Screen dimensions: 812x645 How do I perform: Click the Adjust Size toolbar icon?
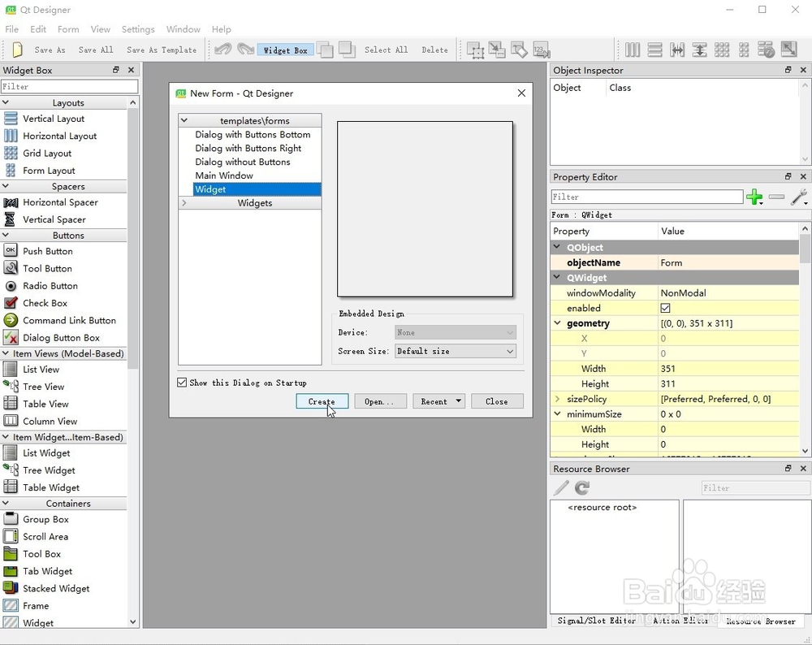(788, 50)
